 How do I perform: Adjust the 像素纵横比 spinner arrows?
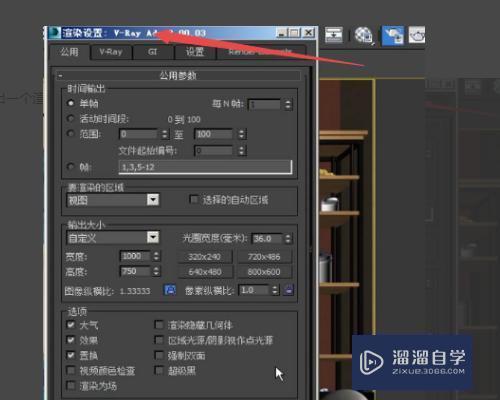[275, 290]
